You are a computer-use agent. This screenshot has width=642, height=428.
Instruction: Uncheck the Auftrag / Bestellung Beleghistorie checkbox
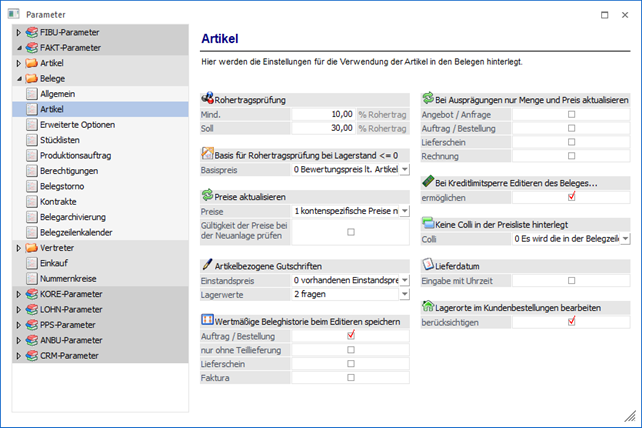[351, 336]
